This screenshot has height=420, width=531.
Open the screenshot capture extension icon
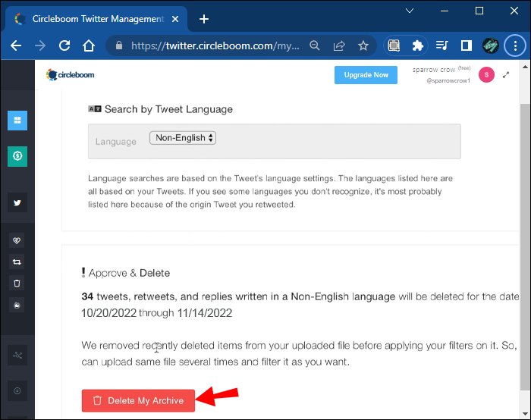pyautogui.click(x=394, y=45)
